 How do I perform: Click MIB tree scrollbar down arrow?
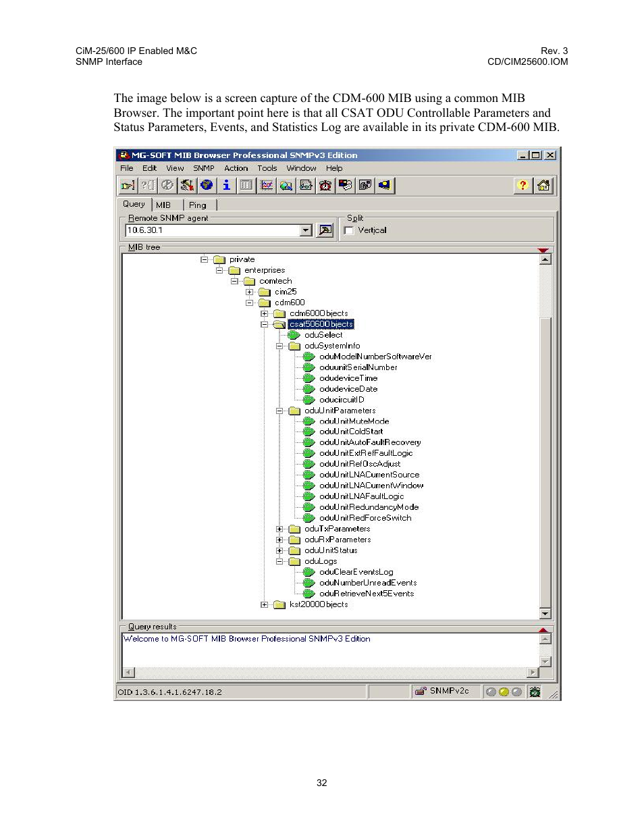[x=545, y=613]
